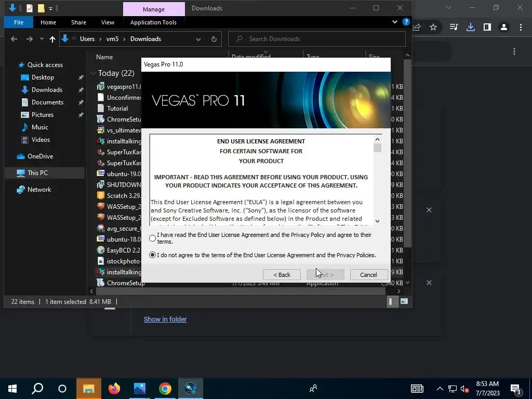Go up one folder level
Image resolution: width=532 pixels, height=399 pixels.
pyautogui.click(x=52, y=39)
